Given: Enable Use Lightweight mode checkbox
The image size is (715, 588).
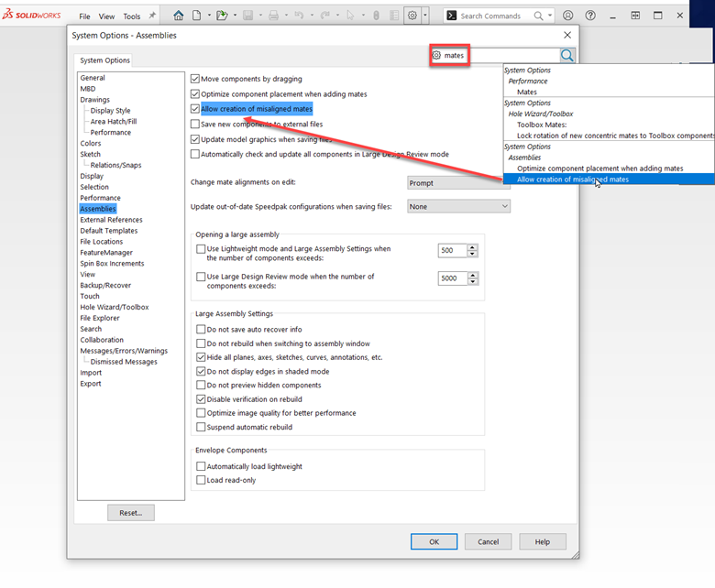Looking at the screenshot, I should (201, 249).
